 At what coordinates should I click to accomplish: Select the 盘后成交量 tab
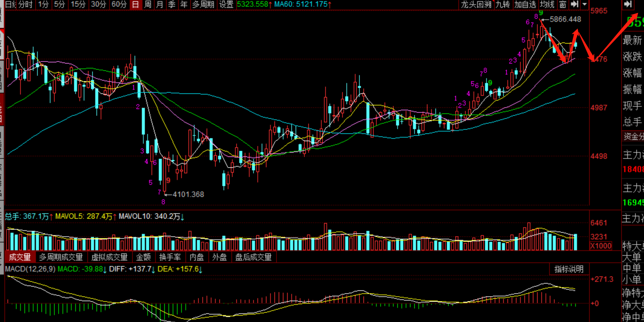tap(254, 257)
